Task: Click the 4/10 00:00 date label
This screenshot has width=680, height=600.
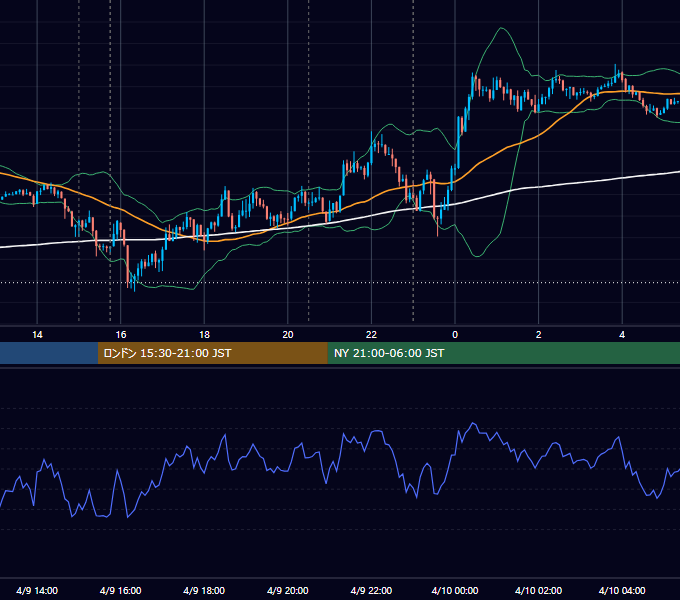Action: pos(455,590)
